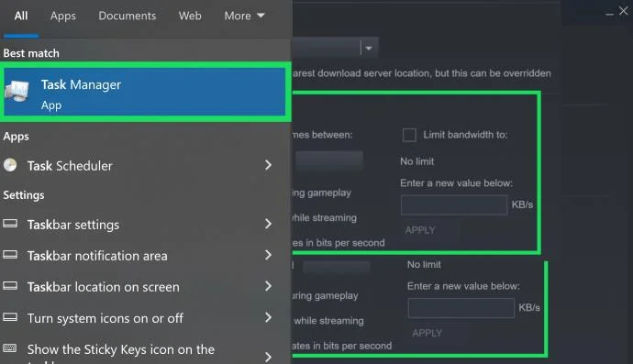The image size is (633, 364).
Task: Click the lower APPLY button
Action: tap(428, 333)
